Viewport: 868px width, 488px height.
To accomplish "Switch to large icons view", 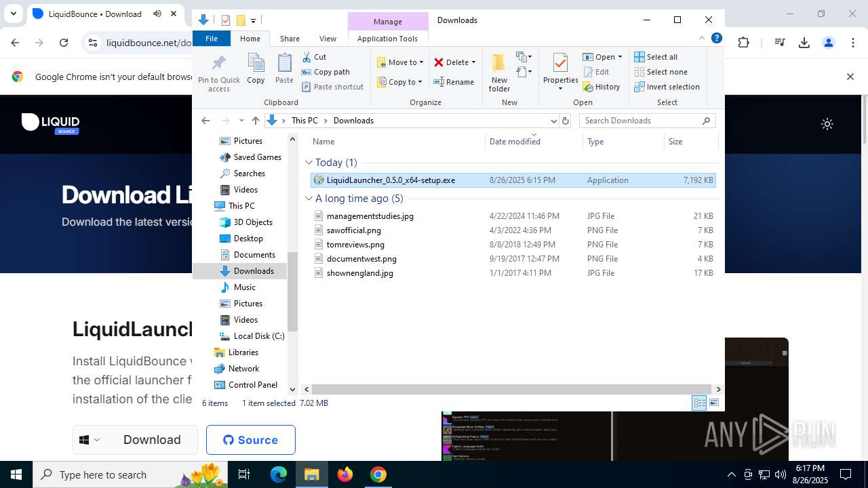I will (x=713, y=403).
